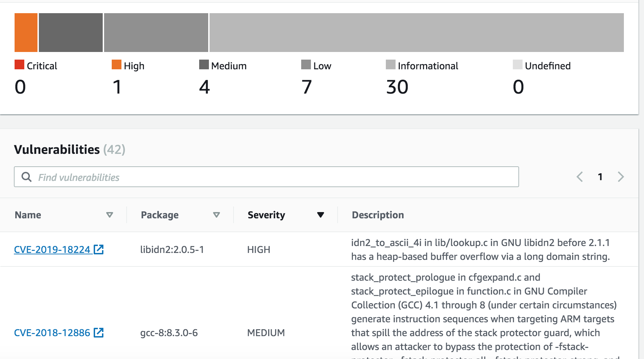Open the Package column sort dropdown
Viewport: 644px width, 359px height.
pyautogui.click(x=217, y=215)
